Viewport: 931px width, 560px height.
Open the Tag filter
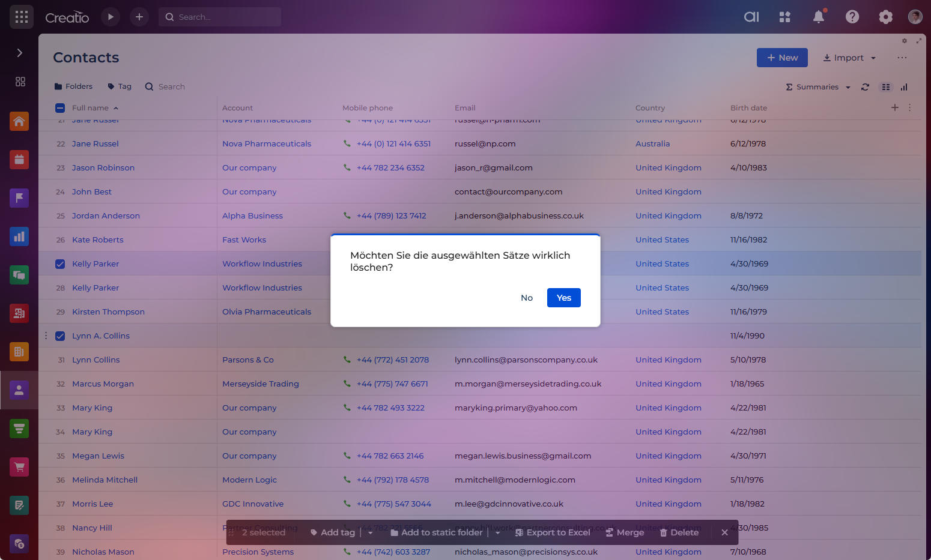pos(120,86)
